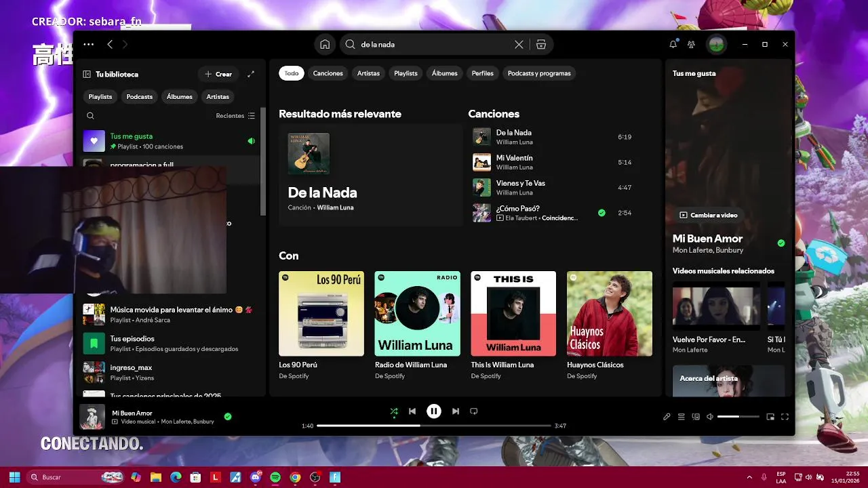Toggle saved checkmark on ¿Cómo Pasó? row

(601, 213)
